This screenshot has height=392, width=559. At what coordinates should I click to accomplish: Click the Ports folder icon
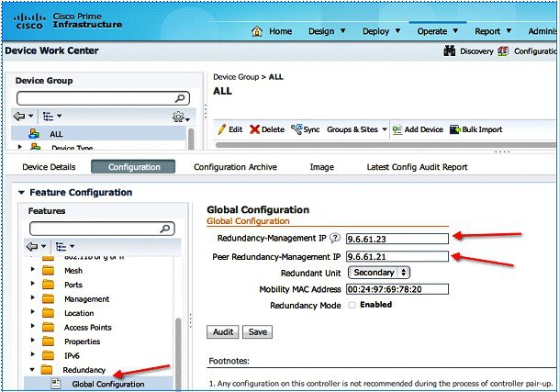tap(48, 285)
